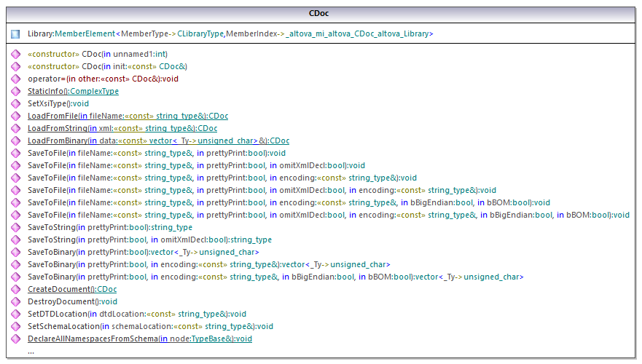The width and height of the screenshot is (642, 364).
Task: Expand hidden operations via the ellipsis
Action: click(31, 351)
